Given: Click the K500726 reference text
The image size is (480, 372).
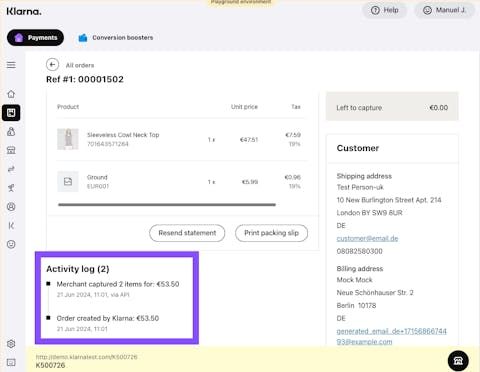Looking at the screenshot, I should pyautogui.click(x=50, y=365).
